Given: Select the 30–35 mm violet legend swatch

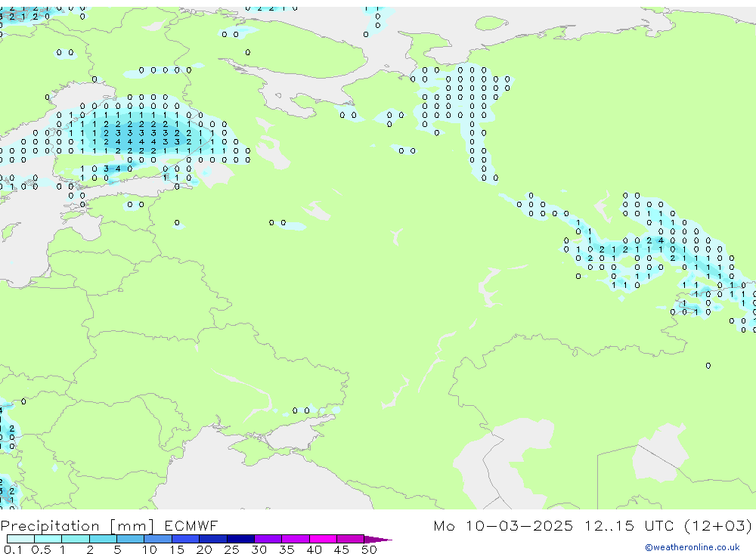Looking at the screenshot, I should pyautogui.click(x=268, y=539).
